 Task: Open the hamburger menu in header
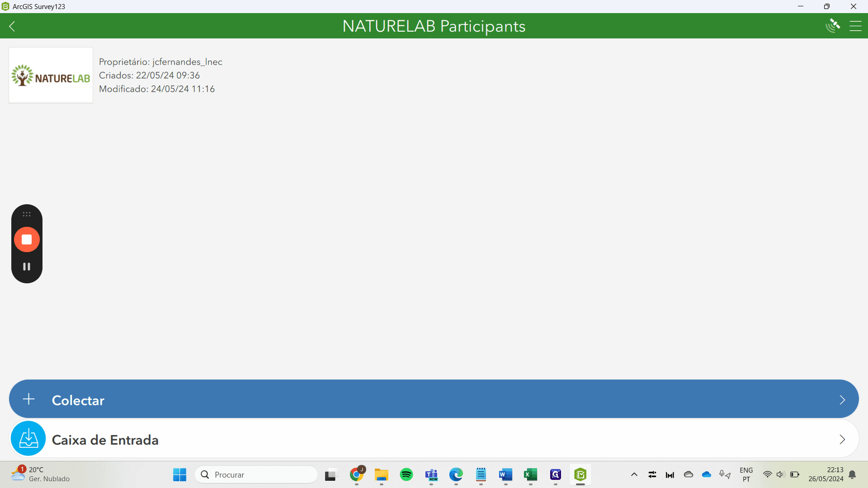855,26
